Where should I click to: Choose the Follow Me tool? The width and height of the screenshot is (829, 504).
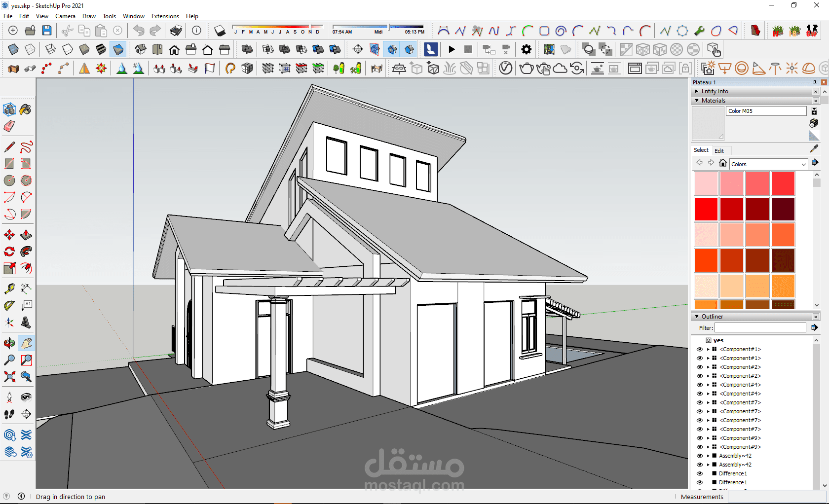26,252
